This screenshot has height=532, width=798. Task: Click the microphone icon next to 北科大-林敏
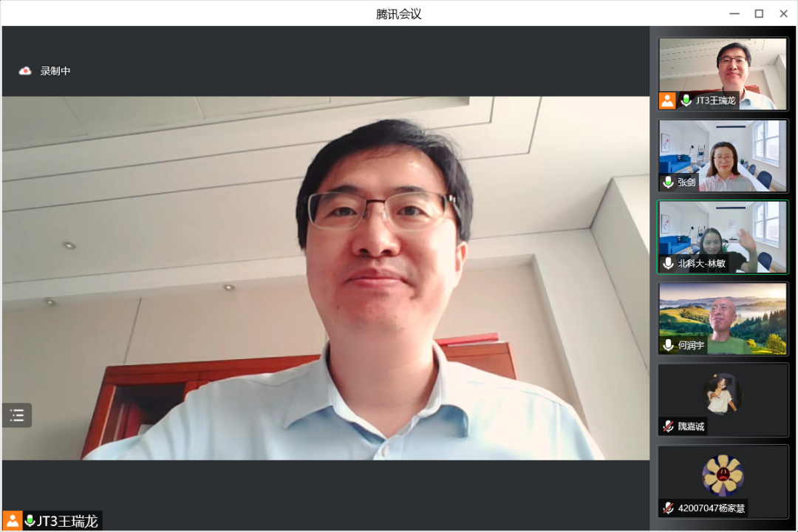[x=669, y=264]
